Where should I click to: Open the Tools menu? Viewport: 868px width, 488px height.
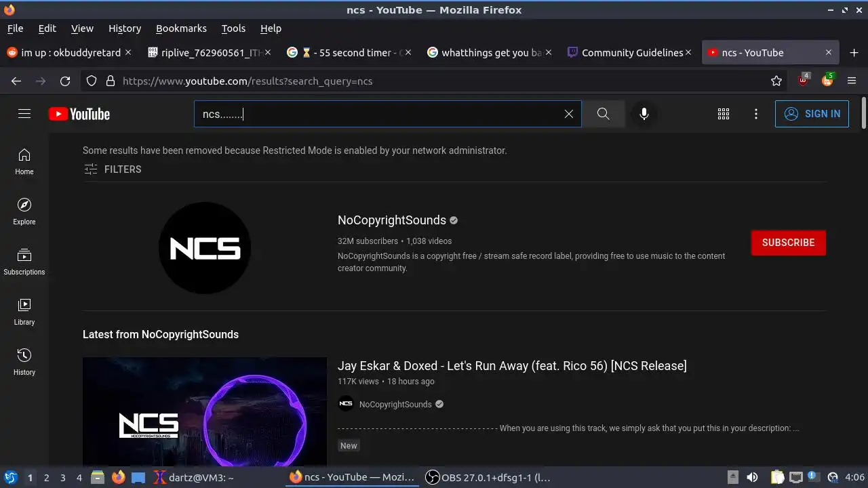233,28
